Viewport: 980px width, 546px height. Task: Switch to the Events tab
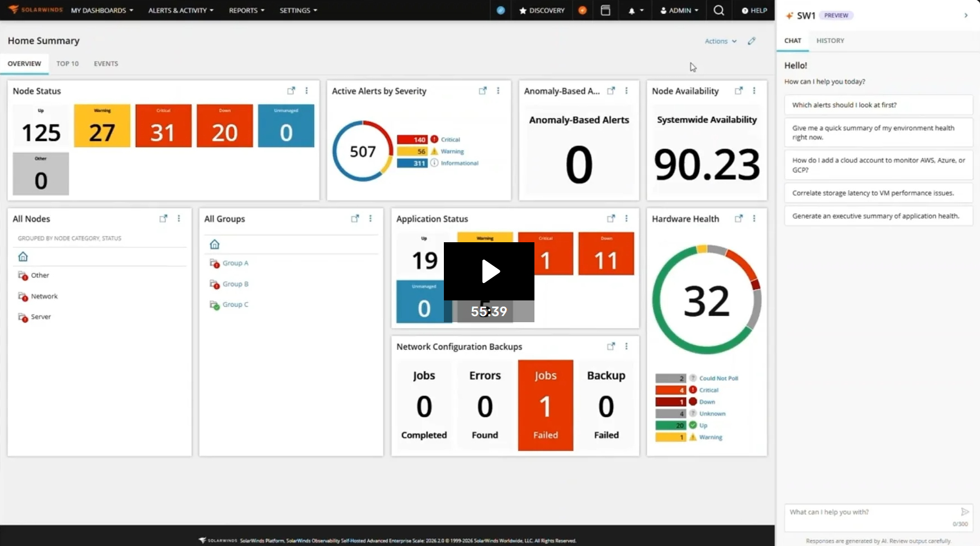pos(106,64)
